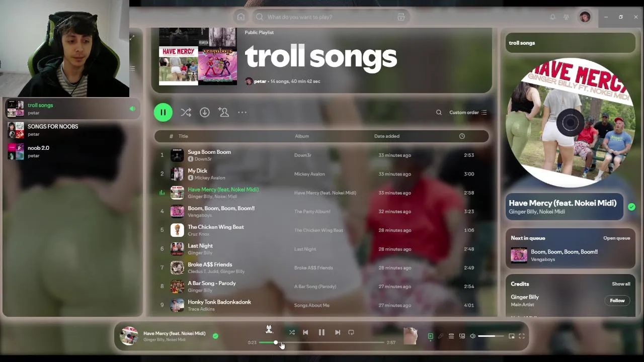The height and width of the screenshot is (362, 644).
Task: Select the Last Night track
Action: [x=321, y=249]
